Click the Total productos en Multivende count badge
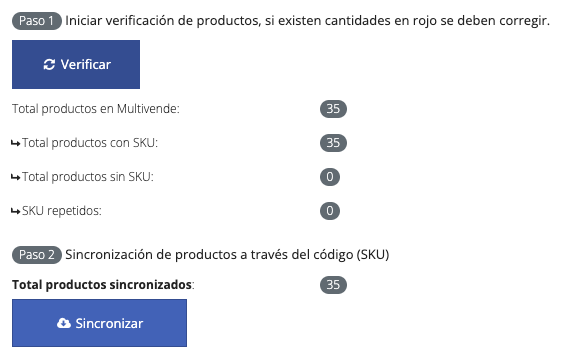The width and height of the screenshot is (572, 360). (333, 109)
